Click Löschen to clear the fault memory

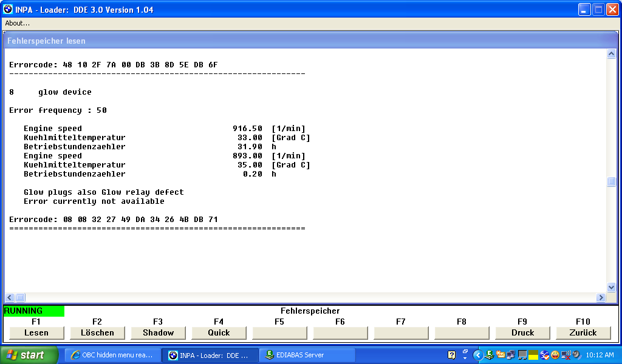coord(97,332)
